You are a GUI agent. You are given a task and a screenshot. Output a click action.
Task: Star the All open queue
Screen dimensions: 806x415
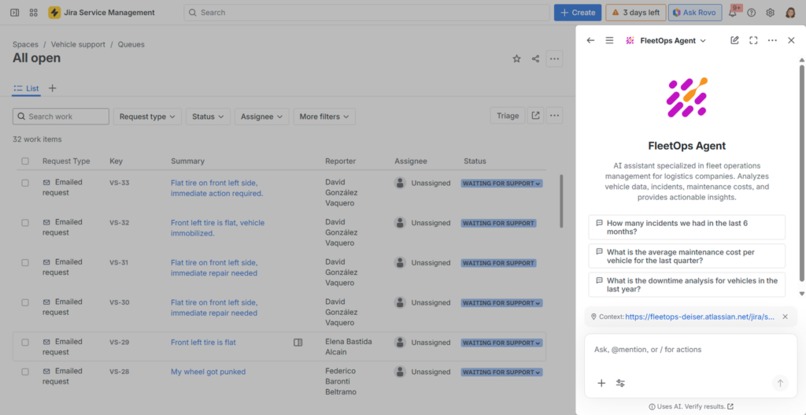(517, 59)
